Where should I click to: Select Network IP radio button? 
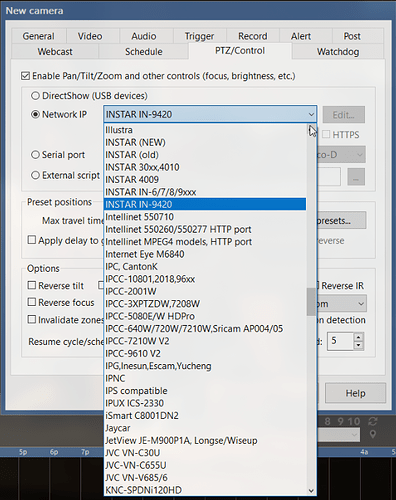(x=35, y=115)
